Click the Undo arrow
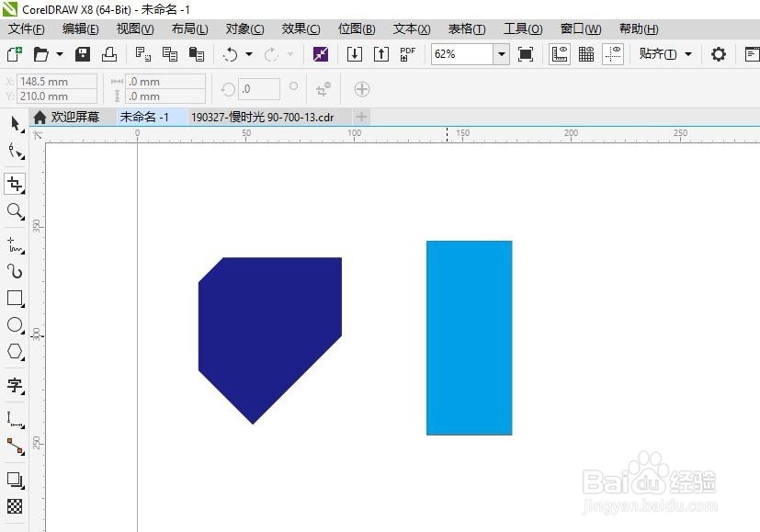Viewport: 760px width, 532px height. (231, 54)
